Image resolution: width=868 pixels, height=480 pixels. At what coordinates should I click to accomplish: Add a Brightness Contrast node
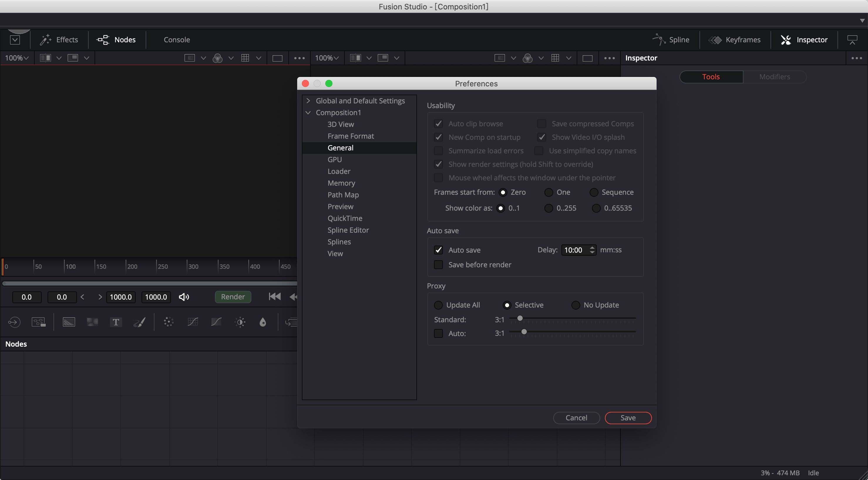240,322
